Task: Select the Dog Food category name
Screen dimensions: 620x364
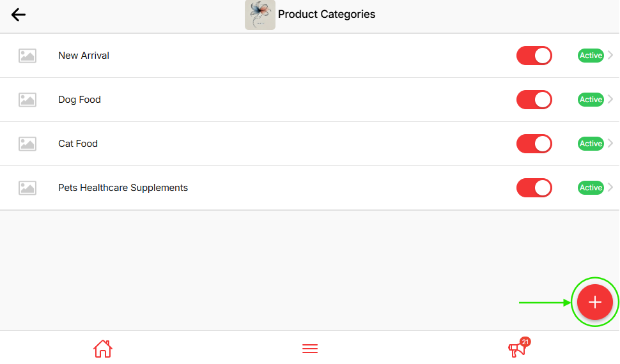Action: [79, 100]
